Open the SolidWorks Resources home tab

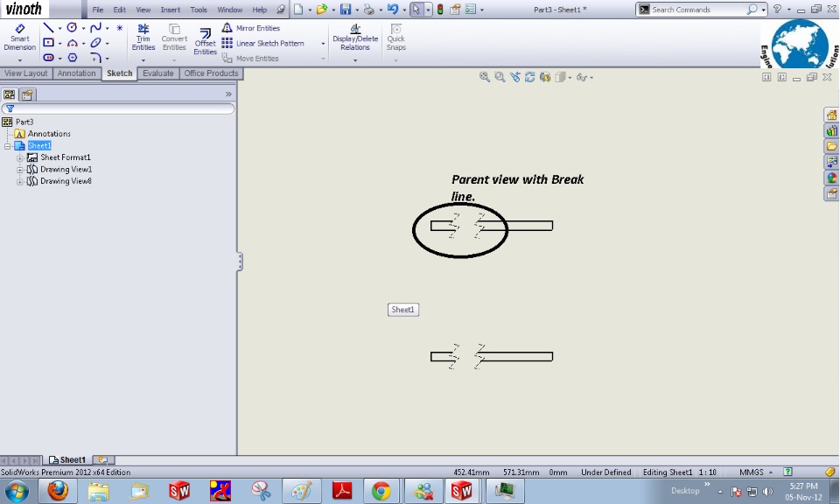tap(831, 115)
